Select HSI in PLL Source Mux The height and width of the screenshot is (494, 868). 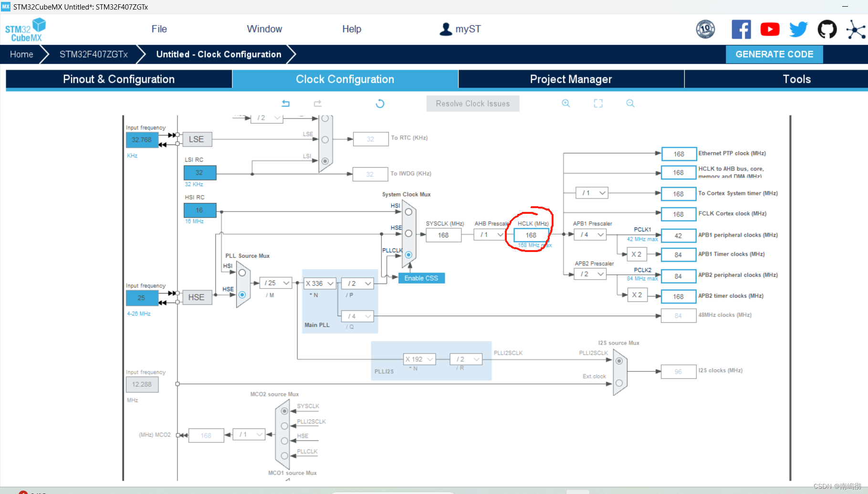[x=242, y=273]
